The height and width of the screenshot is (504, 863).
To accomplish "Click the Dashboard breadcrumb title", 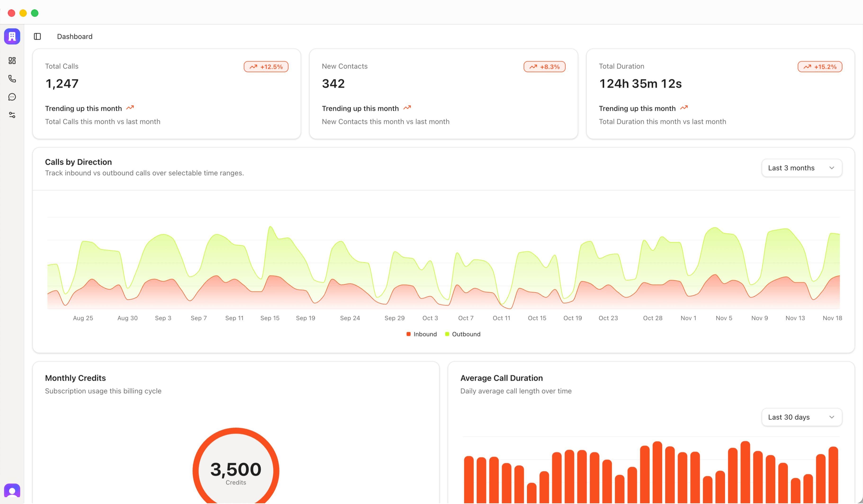I will pyautogui.click(x=75, y=36).
